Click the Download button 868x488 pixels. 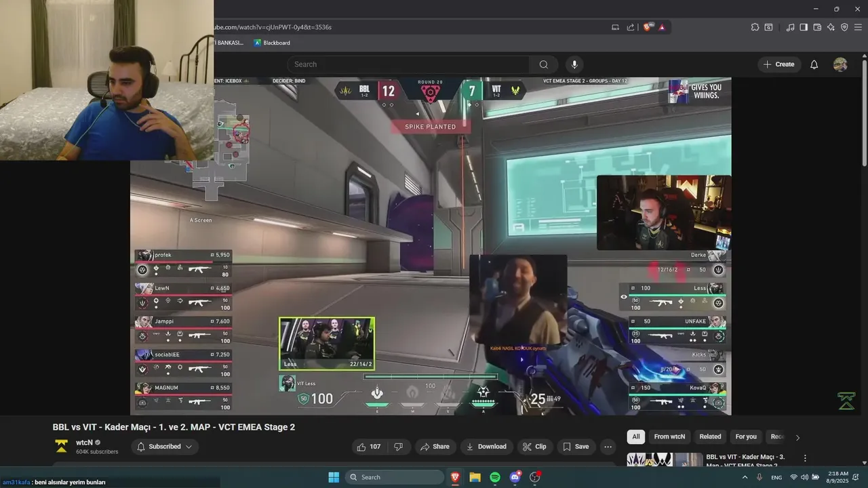click(486, 447)
